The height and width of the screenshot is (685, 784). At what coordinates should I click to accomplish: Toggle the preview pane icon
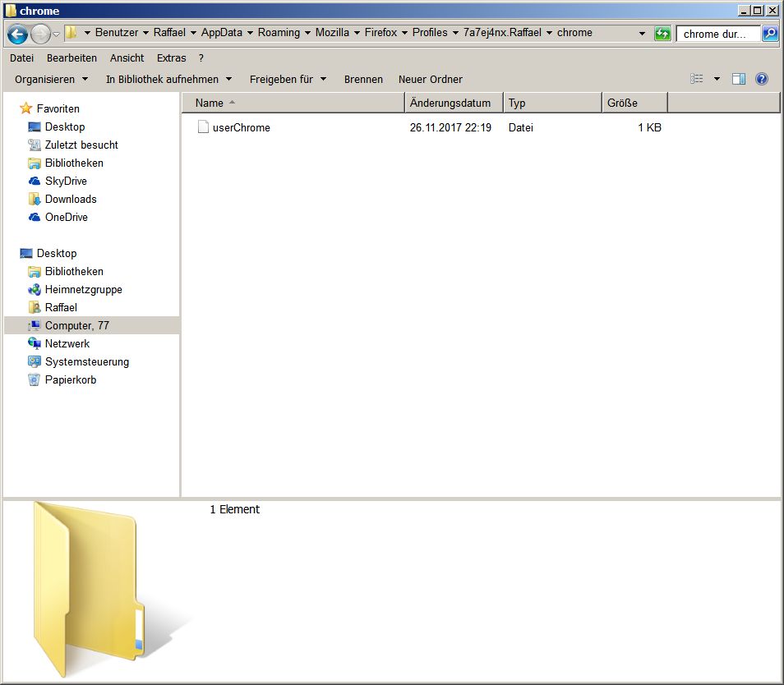click(739, 79)
